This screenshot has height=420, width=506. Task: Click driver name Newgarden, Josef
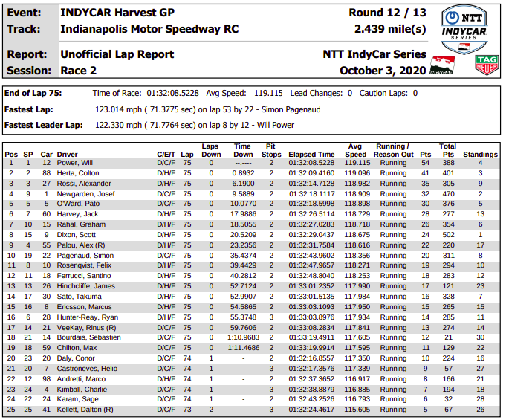[86, 194]
